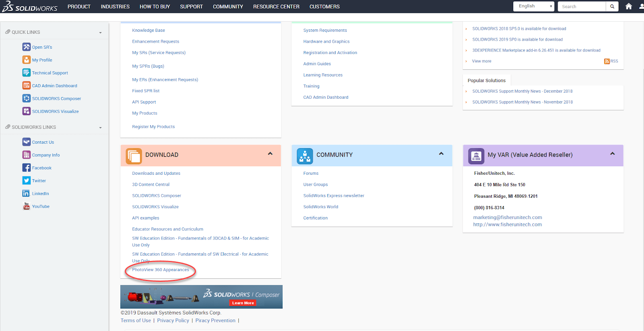The width and height of the screenshot is (644, 331).
Task: Click the SOLIDWORKS logo
Action: pos(30,7)
